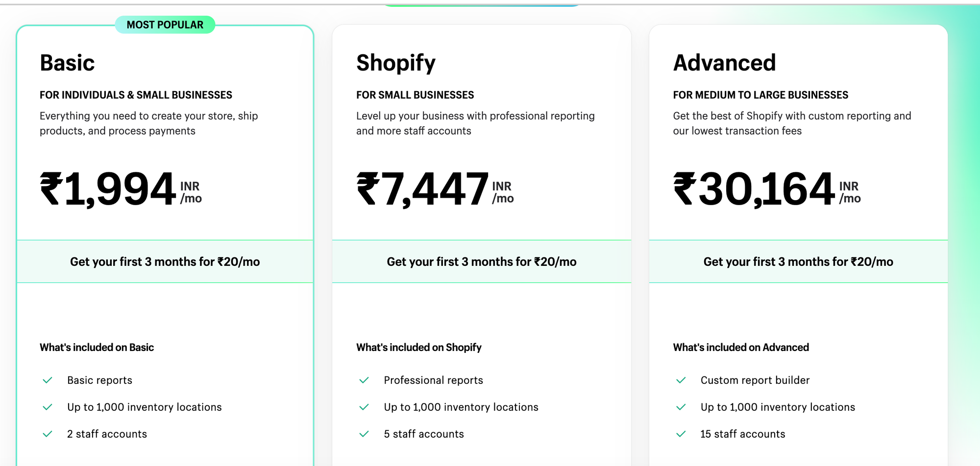Select the checkmark beside Custom report builder
The height and width of the screenshot is (466, 980).
(681, 379)
